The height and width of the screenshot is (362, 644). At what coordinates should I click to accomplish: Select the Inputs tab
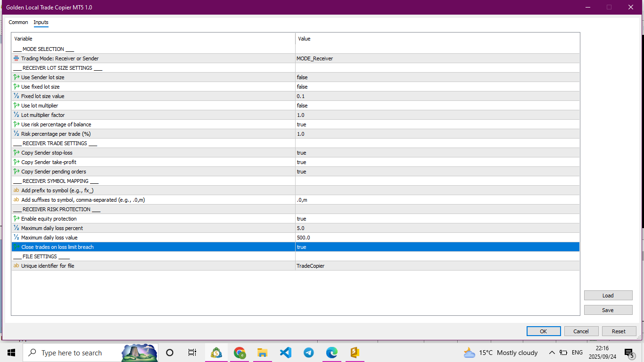(41, 22)
